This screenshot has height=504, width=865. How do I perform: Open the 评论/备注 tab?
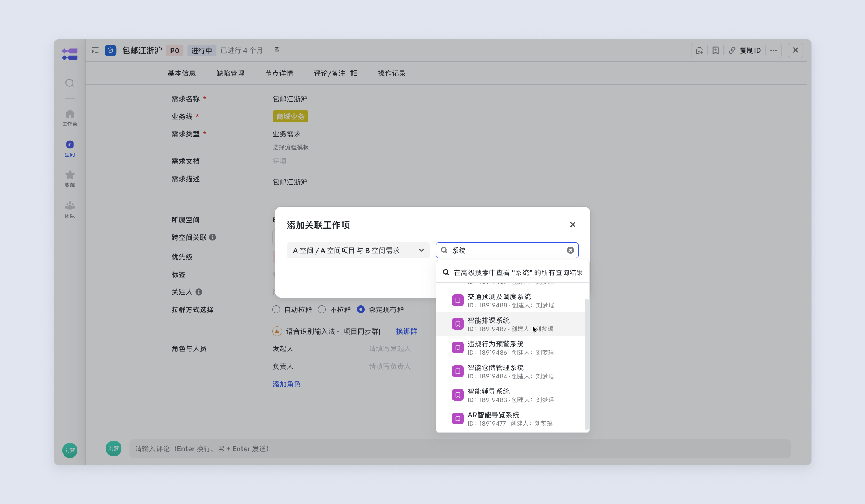330,73
